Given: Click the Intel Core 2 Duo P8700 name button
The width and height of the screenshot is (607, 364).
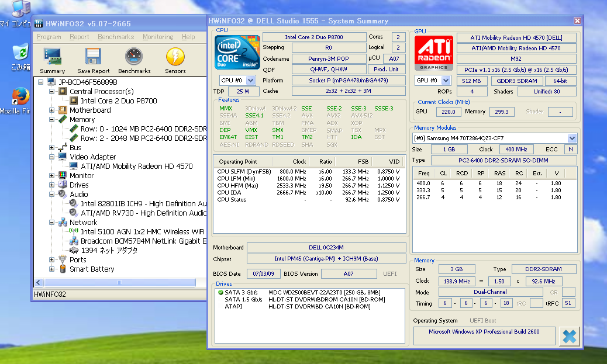Looking at the screenshot, I should [314, 37].
